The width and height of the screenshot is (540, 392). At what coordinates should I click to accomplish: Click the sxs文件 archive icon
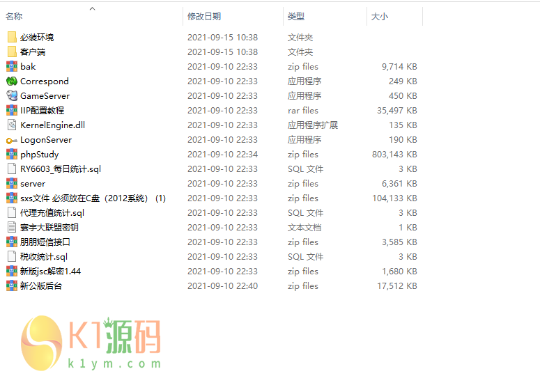coord(12,198)
